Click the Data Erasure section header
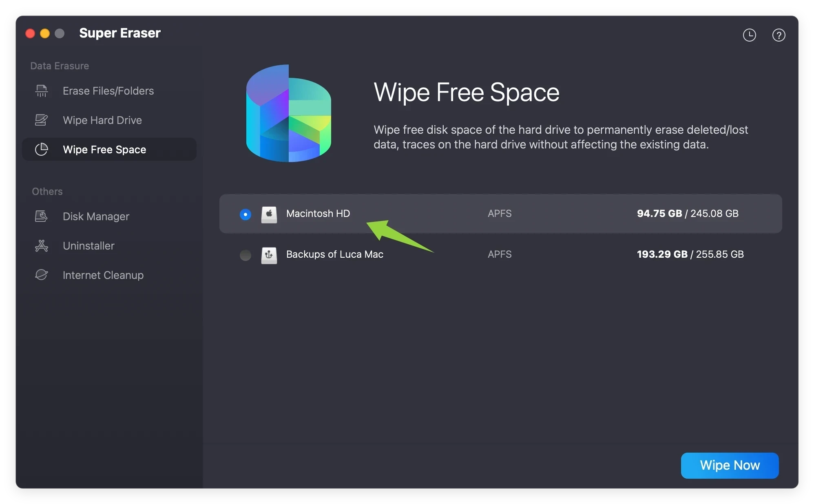This screenshot has height=504, width=814. coord(60,66)
